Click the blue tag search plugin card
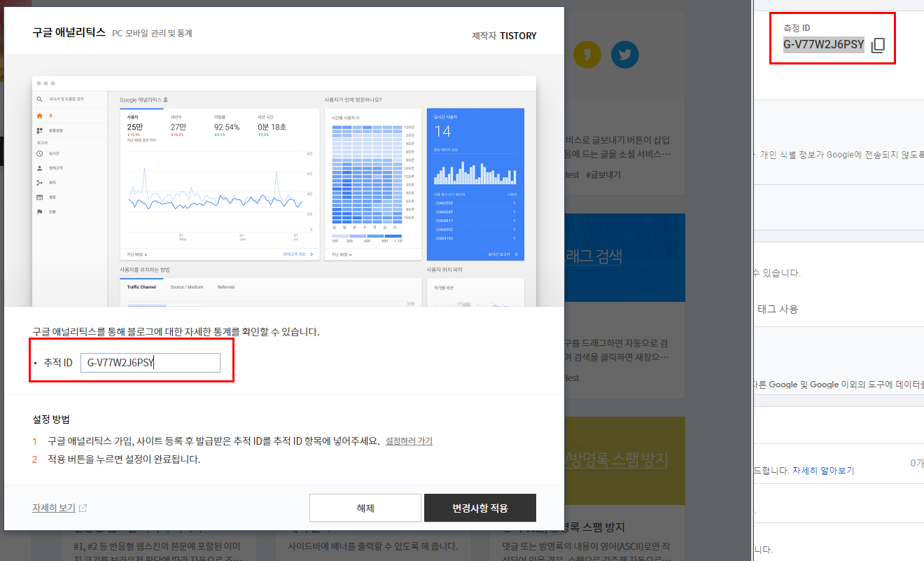 tap(624, 258)
